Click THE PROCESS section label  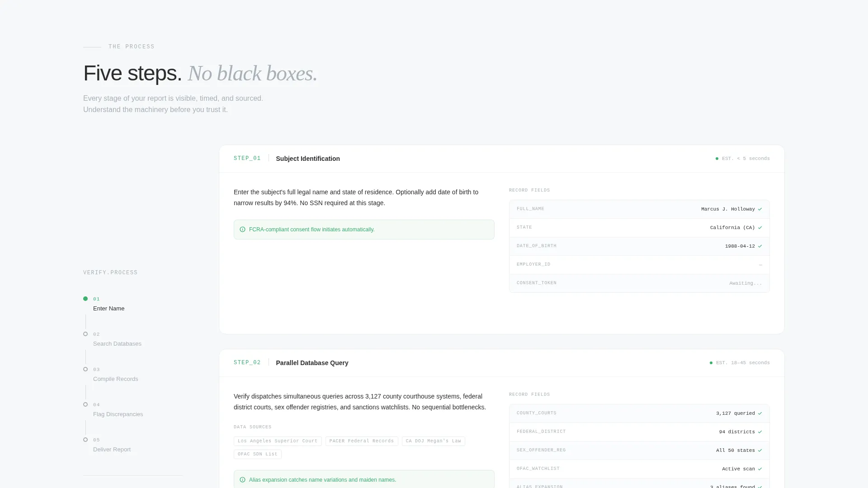pos(132,47)
